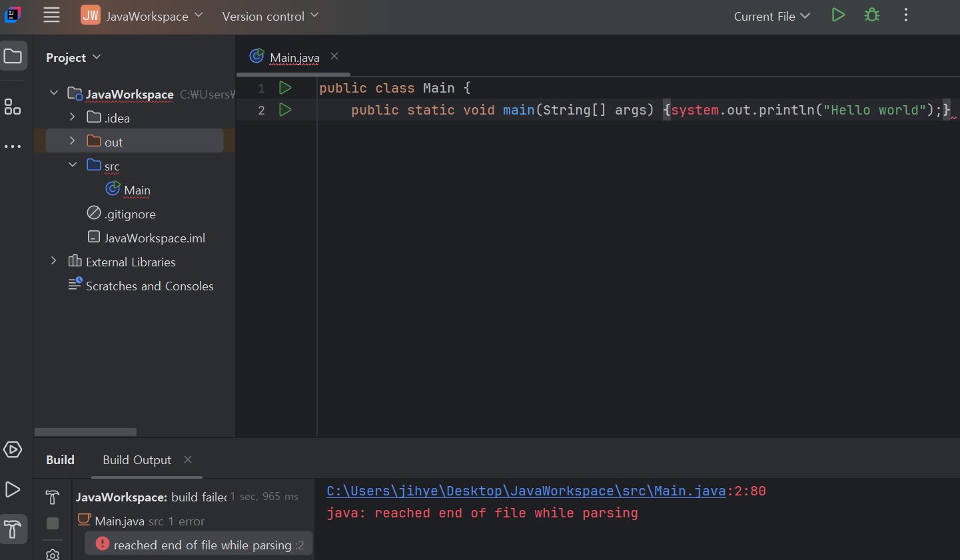Open the Structure tool window icon
Screen dimensions: 960x560
coord(13,107)
